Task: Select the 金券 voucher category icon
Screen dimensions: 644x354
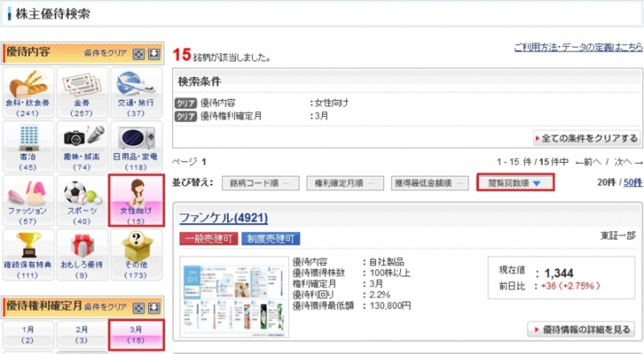Action: click(82, 93)
